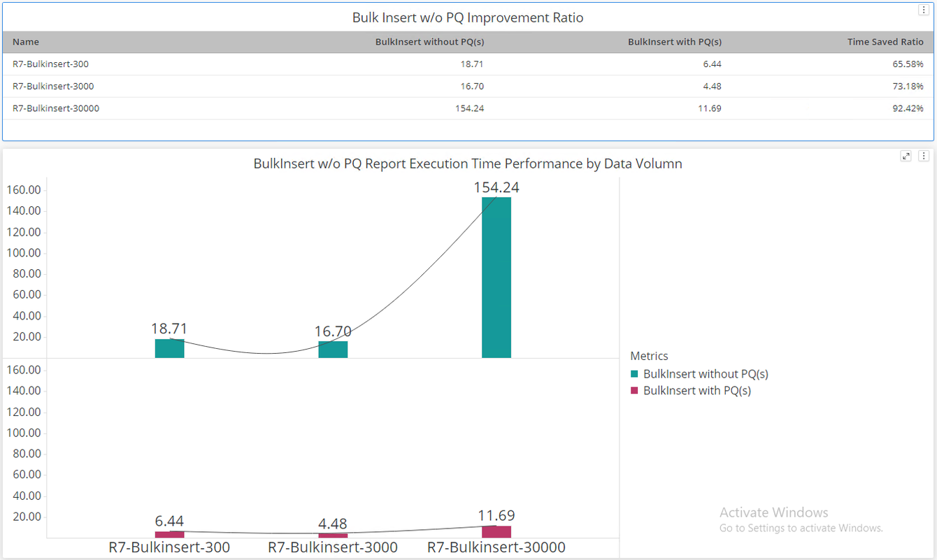Select the R7-Bulkinsert-30000 row name in the table
Image resolution: width=937 pixels, height=560 pixels.
tap(56, 108)
